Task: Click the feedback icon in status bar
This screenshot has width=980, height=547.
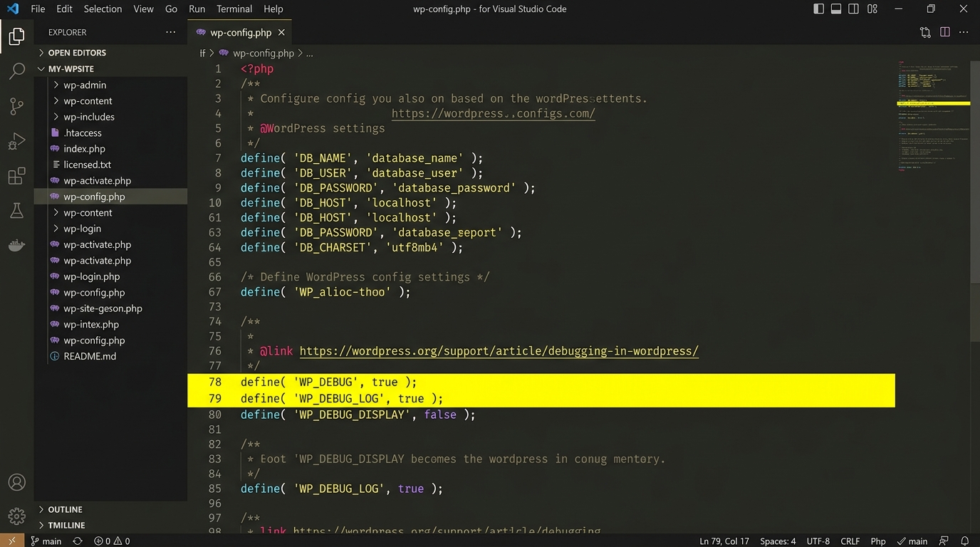Action: coord(944,541)
